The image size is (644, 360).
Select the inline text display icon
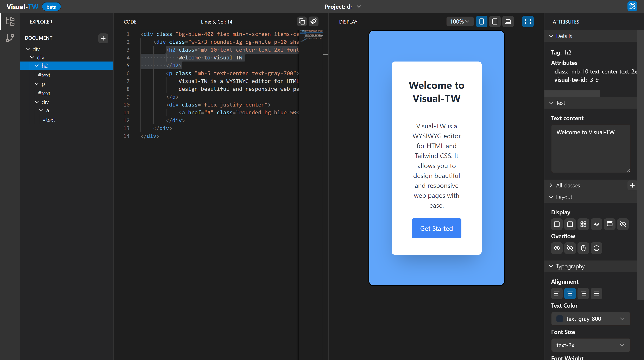[596, 224]
